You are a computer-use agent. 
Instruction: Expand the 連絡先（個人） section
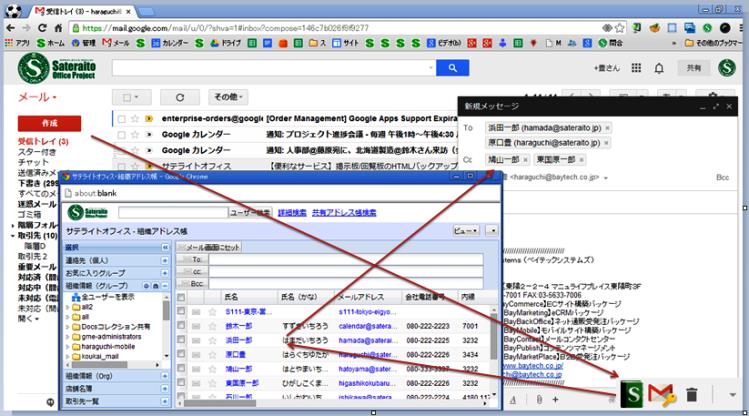165,260
